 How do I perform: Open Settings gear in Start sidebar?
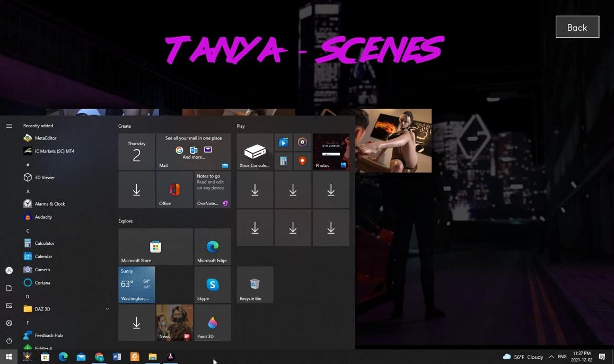[x=9, y=323]
